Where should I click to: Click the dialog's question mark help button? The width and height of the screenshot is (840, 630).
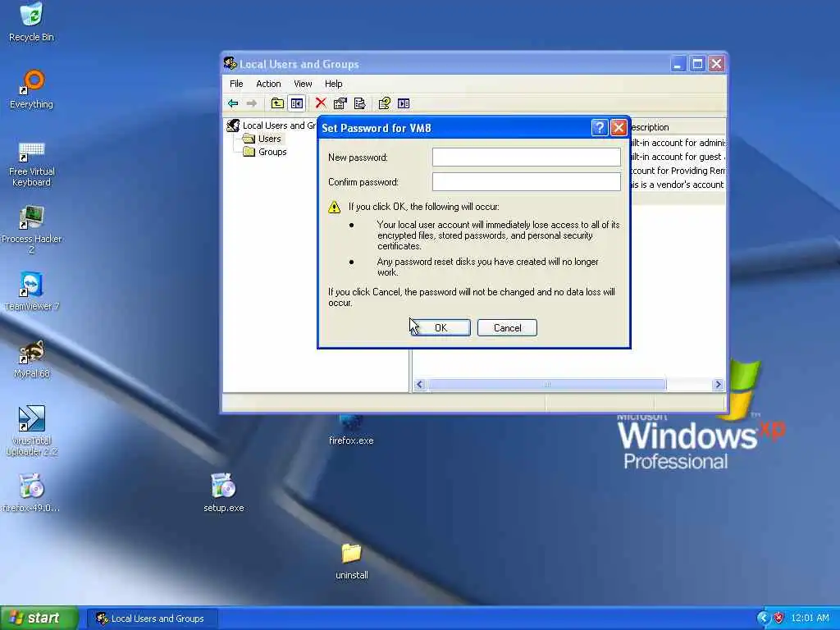599,127
